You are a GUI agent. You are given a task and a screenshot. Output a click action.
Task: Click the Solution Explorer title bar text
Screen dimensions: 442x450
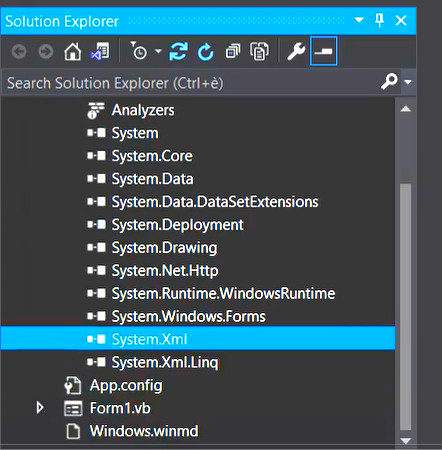click(x=62, y=21)
